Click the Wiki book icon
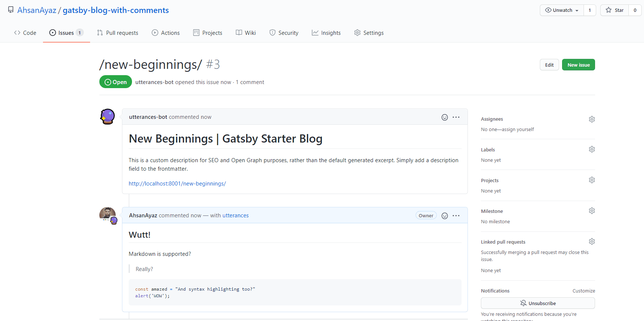 pos(239,33)
